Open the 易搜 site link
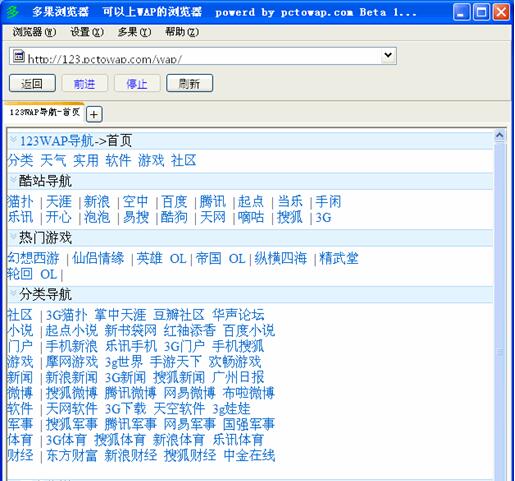 pyautogui.click(x=135, y=217)
